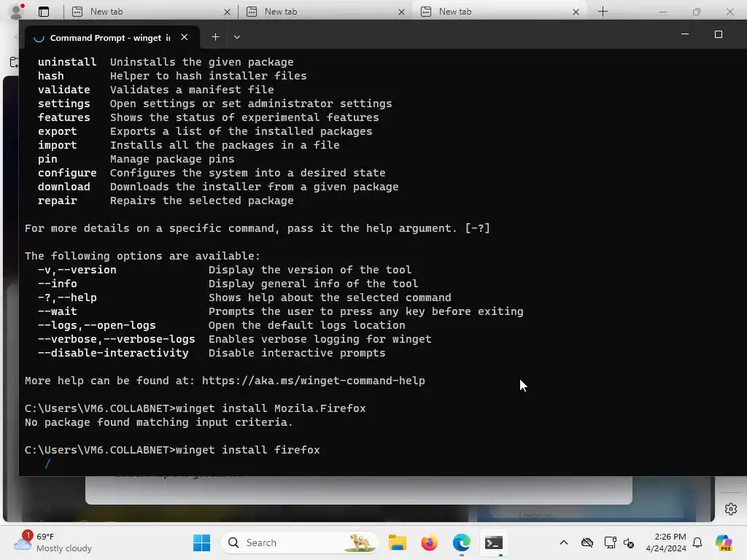Click the taskbar Search box
The height and width of the screenshot is (560, 747).
[300, 542]
